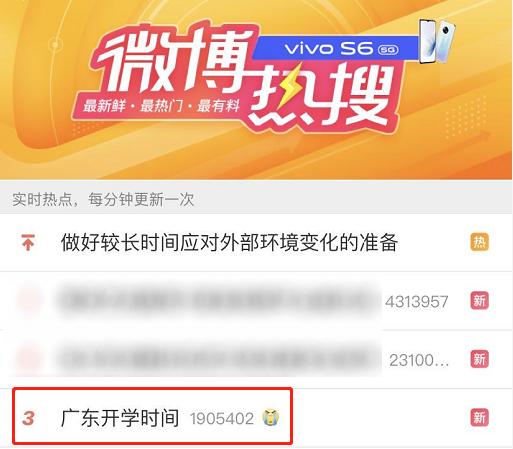Click the pinned-to-top arrow icon
513x449 pixels.
(x=28, y=242)
